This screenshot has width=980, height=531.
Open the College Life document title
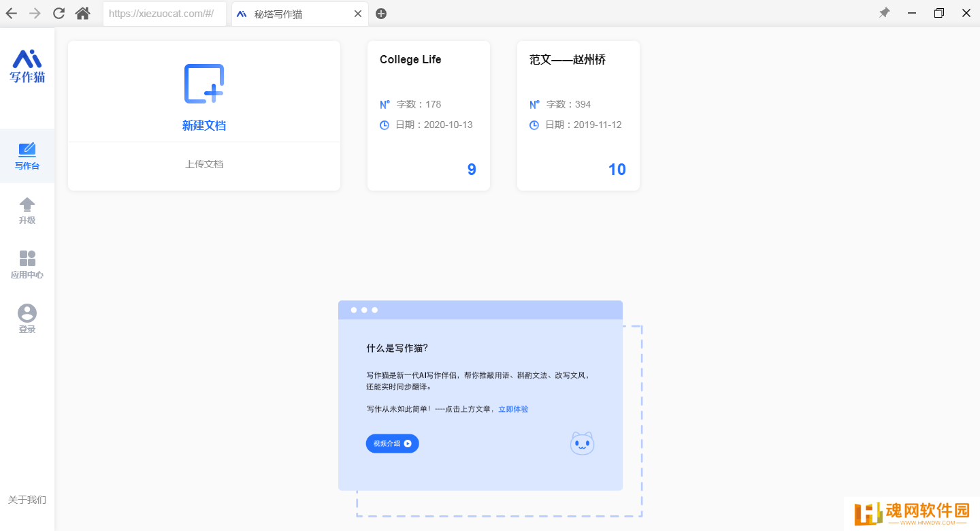(410, 60)
